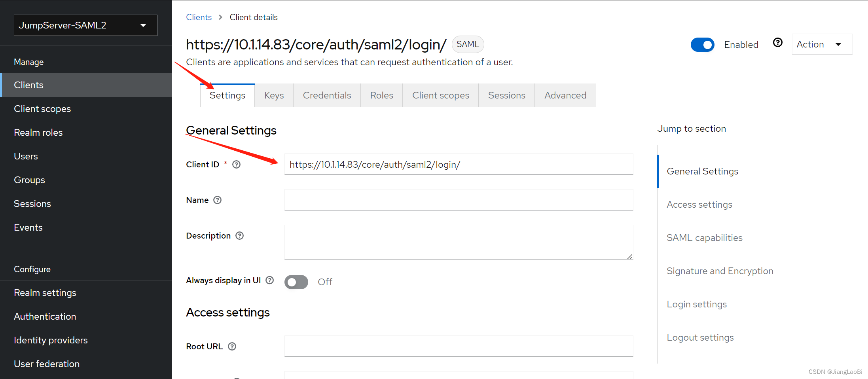The height and width of the screenshot is (379, 868).
Task: Click the help icon beside Client ID
Action: 236,164
